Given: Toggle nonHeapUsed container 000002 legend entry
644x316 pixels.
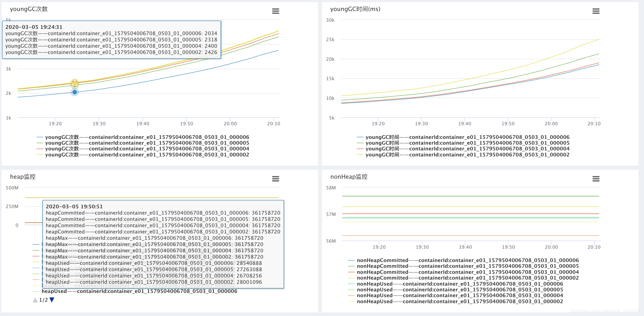Looking at the screenshot, I should coord(456,301).
